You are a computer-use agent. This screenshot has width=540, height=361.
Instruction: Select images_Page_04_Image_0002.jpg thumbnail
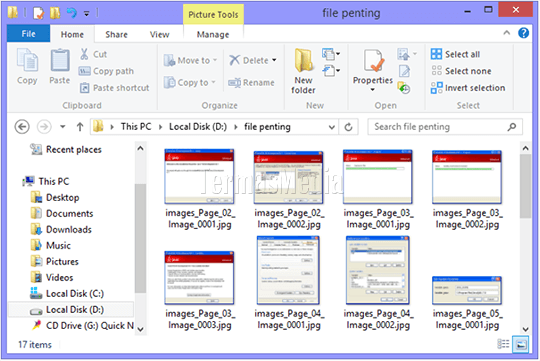coord(378,271)
